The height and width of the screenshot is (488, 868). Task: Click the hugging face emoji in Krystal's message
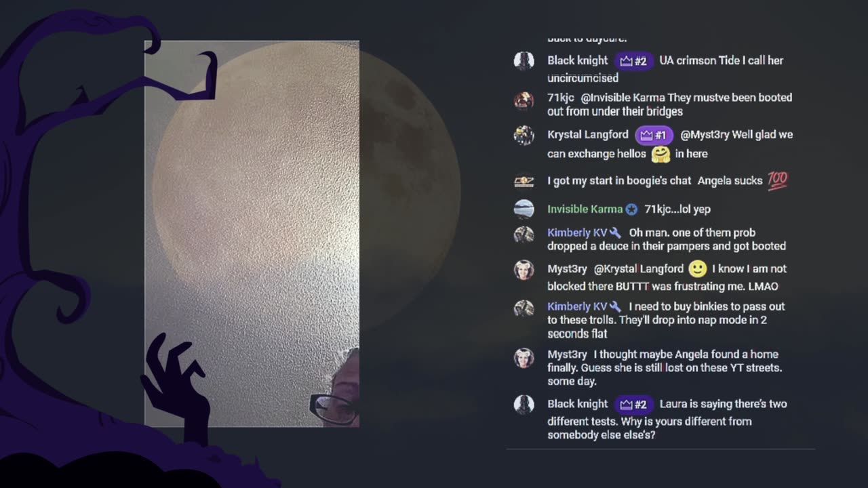660,155
